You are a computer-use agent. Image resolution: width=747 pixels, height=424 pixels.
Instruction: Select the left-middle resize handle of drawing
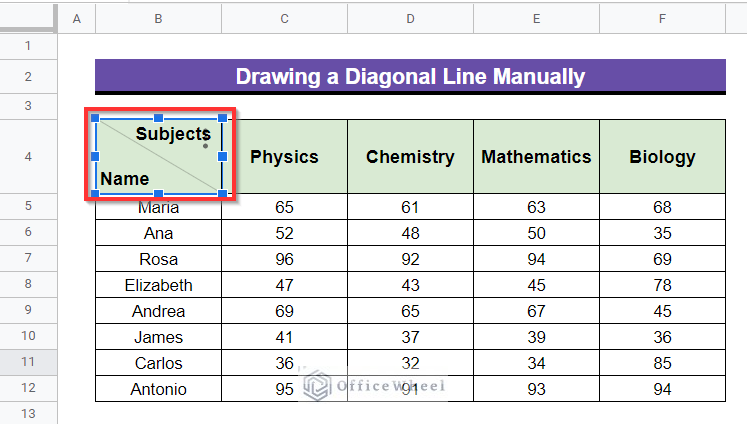coord(95,156)
